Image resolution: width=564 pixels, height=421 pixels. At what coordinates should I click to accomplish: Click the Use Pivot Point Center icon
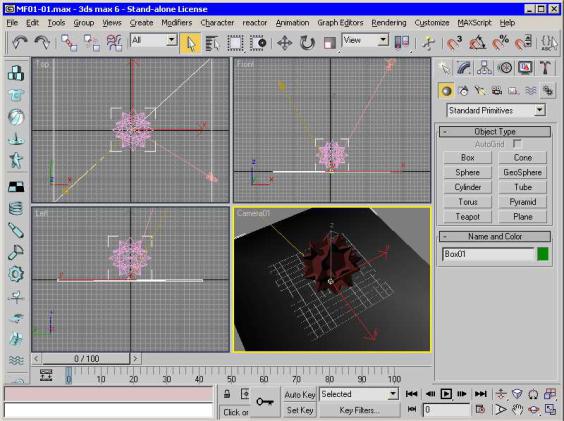point(402,43)
